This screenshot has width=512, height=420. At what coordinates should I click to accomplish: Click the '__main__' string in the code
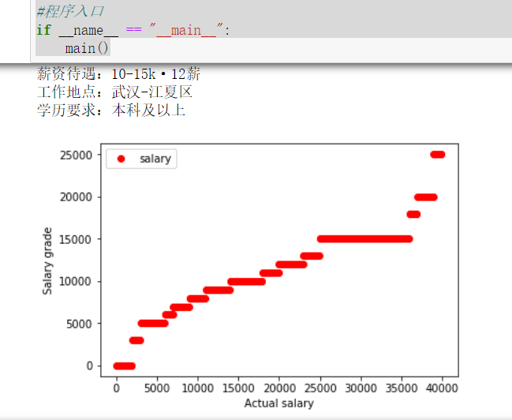tap(186, 31)
